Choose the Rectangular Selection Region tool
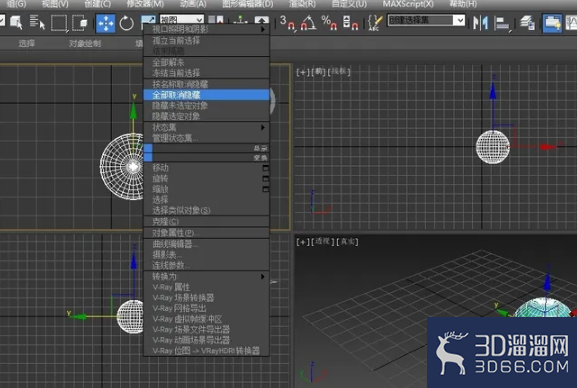 pos(59,23)
